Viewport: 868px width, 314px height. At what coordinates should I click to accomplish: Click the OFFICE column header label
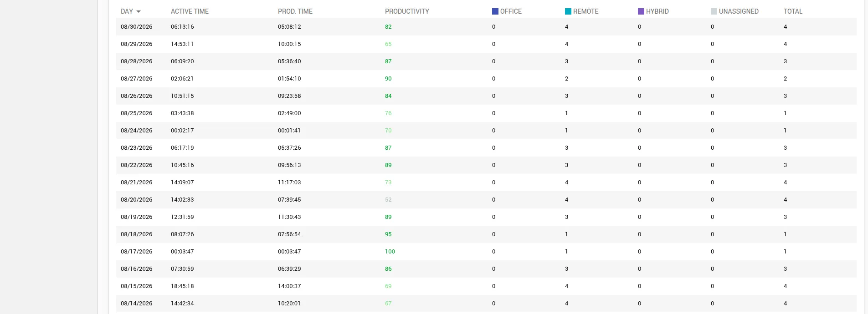(x=511, y=11)
